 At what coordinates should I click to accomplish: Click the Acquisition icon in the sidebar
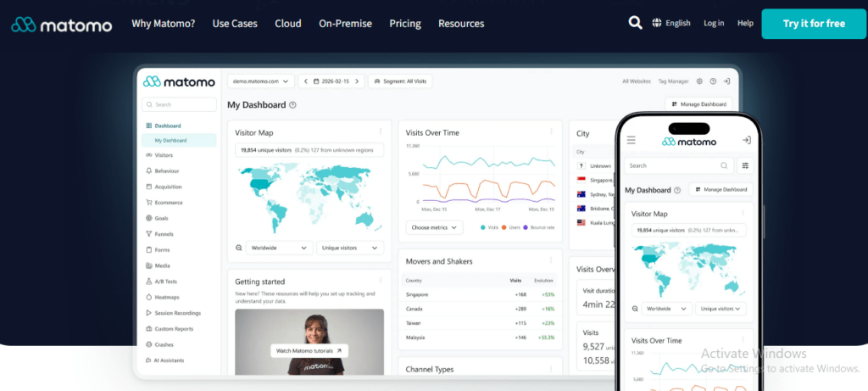(149, 187)
